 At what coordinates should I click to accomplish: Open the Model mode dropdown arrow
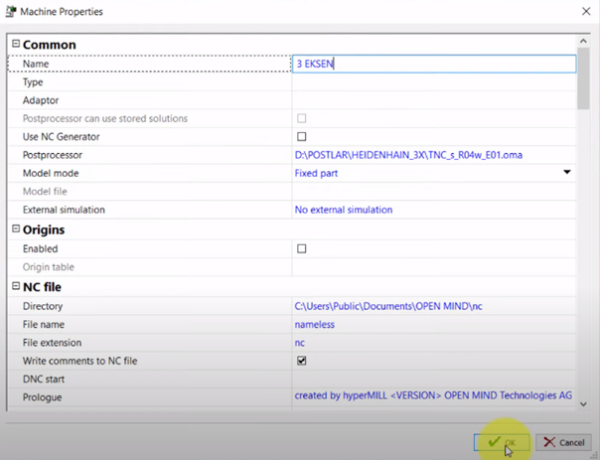(567, 173)
